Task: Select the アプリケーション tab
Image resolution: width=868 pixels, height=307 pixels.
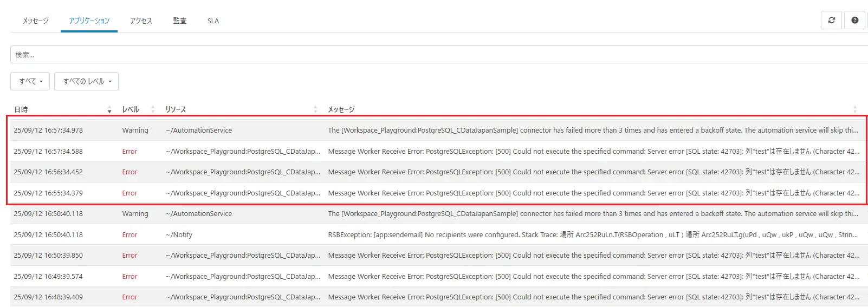Action: point(89,21)
